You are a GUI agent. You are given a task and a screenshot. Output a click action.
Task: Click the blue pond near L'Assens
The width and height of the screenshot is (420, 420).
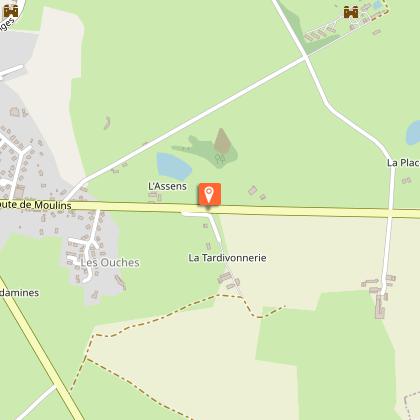tap(173, 166)
